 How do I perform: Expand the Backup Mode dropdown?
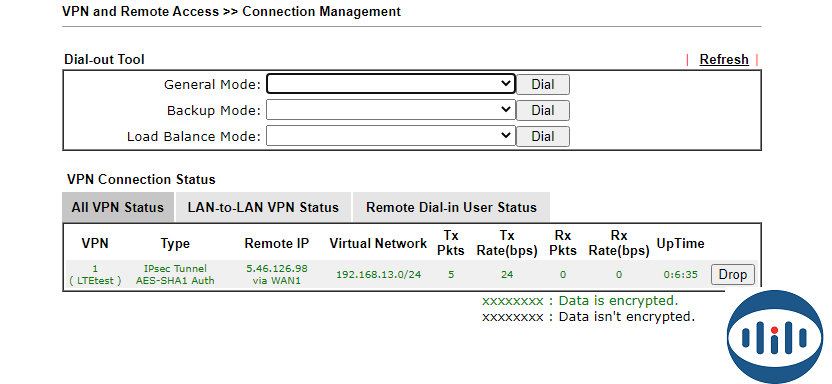point(391,110)
